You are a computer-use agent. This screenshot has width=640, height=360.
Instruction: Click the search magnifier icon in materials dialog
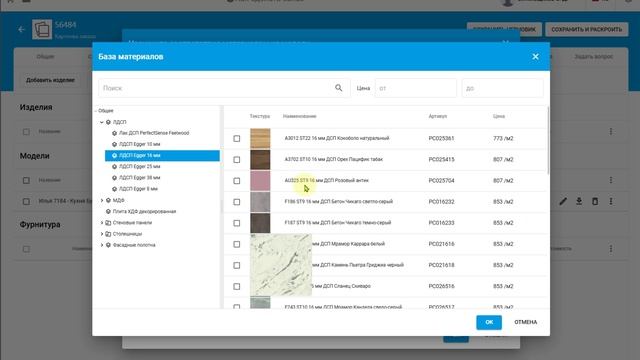[338, 88]
